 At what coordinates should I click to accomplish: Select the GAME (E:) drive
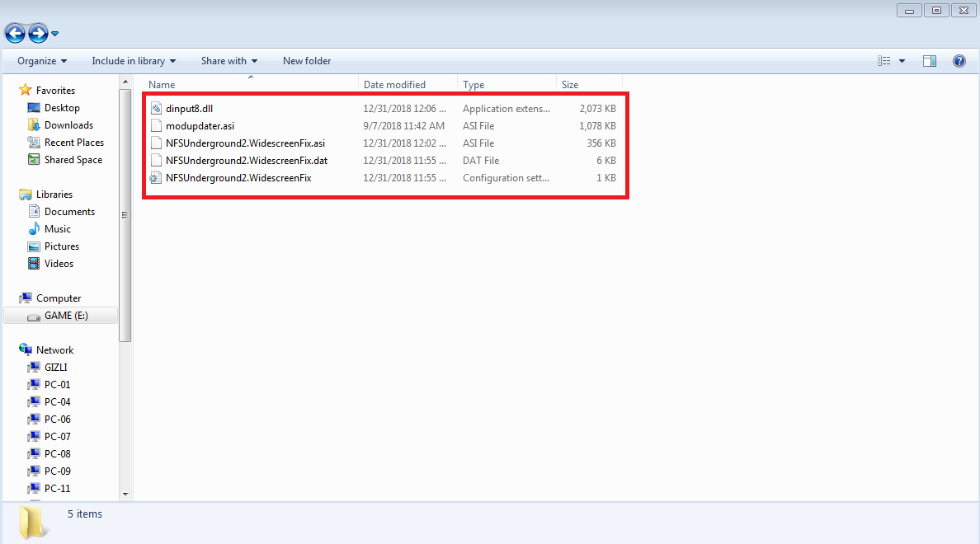click(x=60, y=316)
